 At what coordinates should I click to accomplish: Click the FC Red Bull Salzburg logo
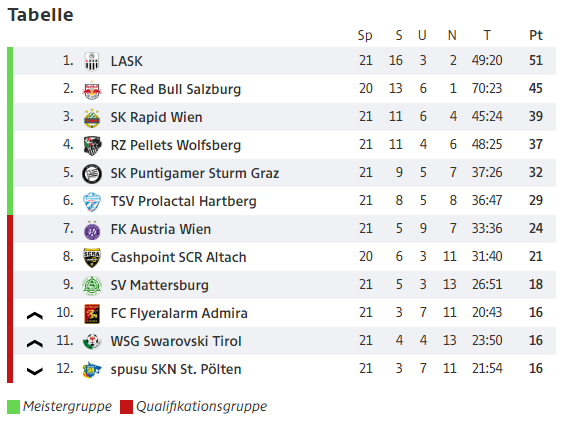(92, 90)
